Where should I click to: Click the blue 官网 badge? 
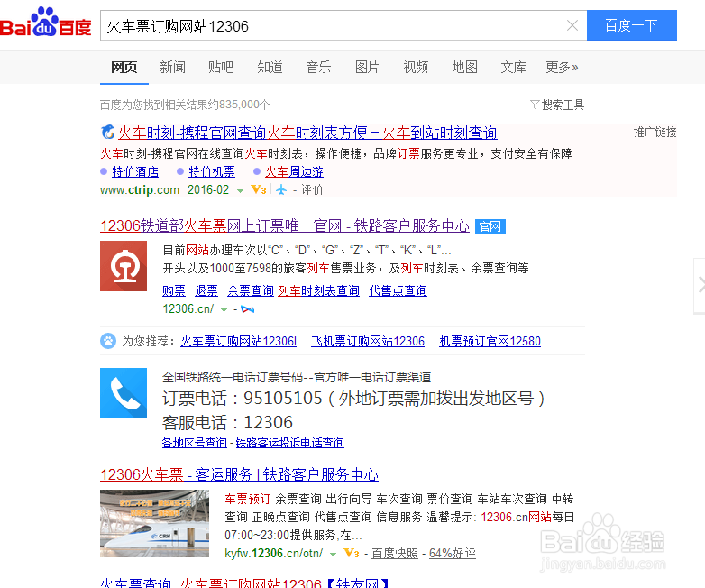[x=490, y=226]
